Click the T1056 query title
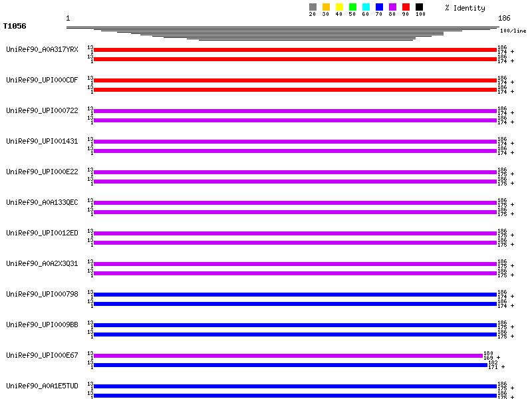Image resolution: width=532 pixels, height=399 pixels. pos(15,26)
